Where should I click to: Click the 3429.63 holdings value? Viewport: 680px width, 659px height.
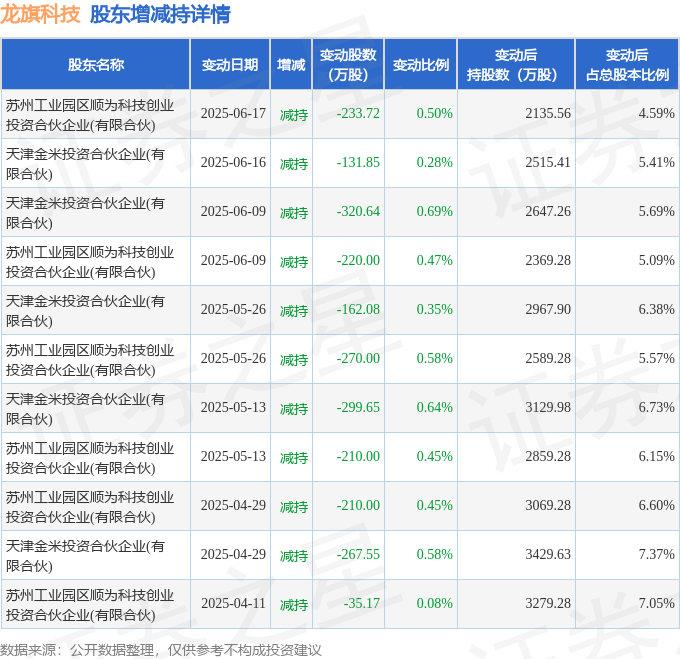548,554
